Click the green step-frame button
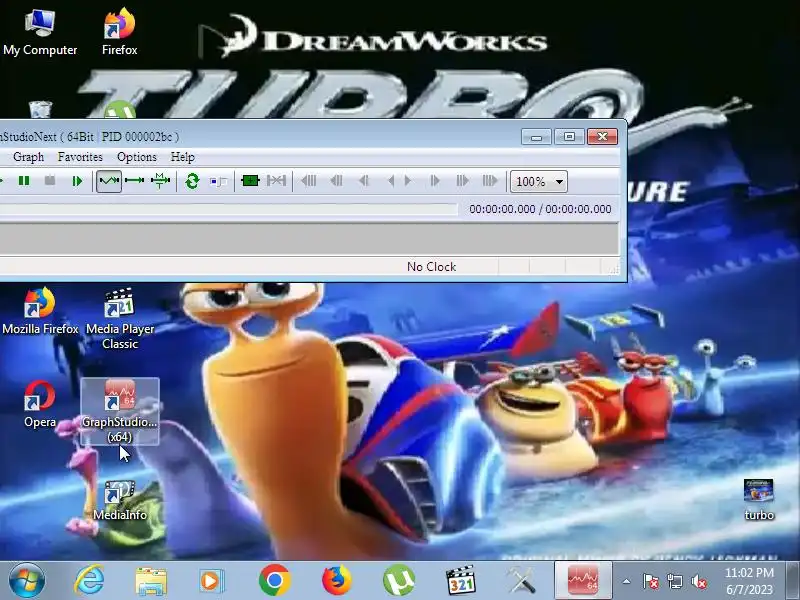Viewport: 800px width, 600px height. click(77, 181)
